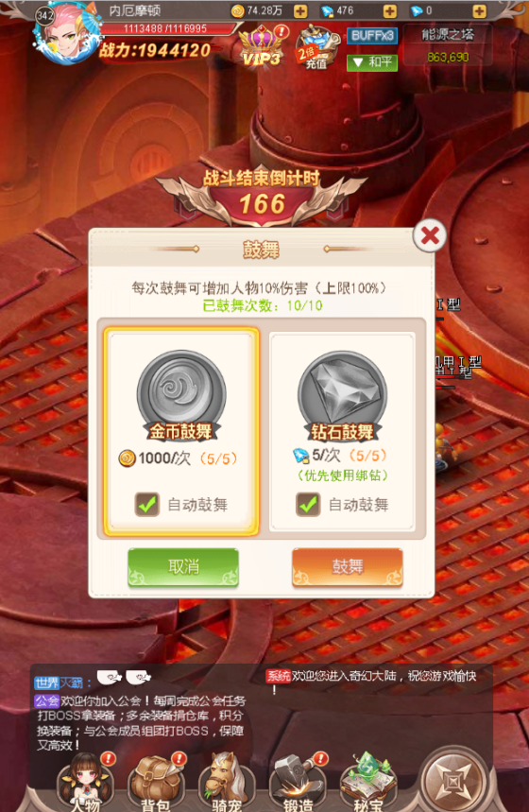This screenshot has height=812, width=529.
Task: Open the 秘宝 treasure icon
Action: (367, 782)
